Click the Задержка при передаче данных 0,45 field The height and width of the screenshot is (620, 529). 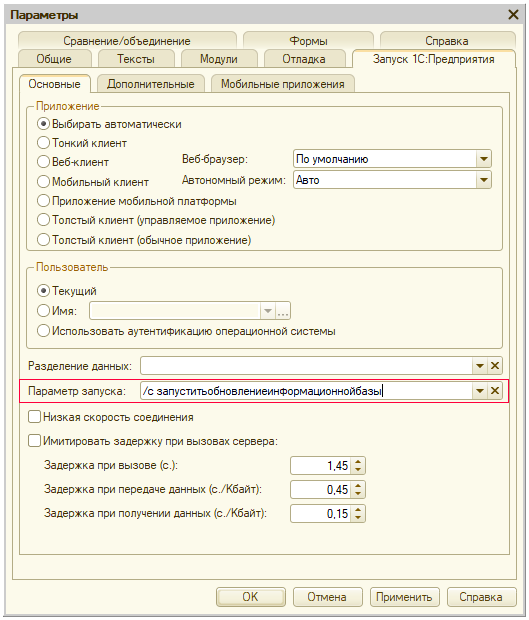(x=321, y=490)
